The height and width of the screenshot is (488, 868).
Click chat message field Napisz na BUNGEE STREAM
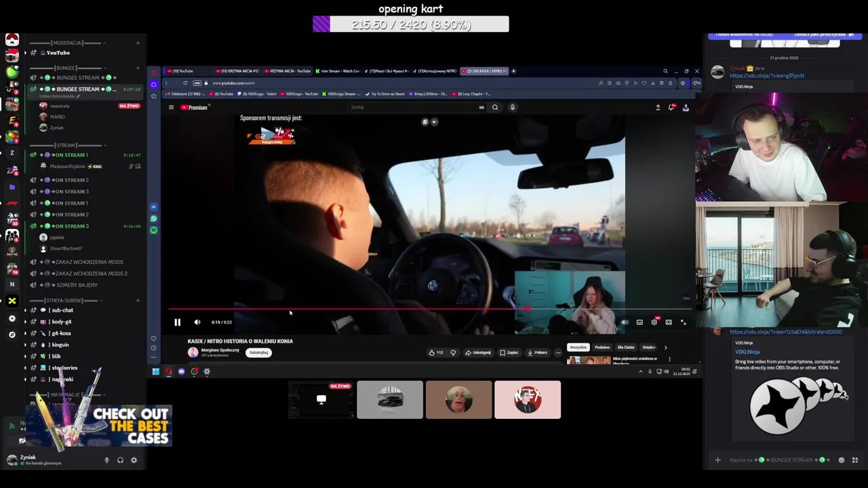[x=781, y=460]
